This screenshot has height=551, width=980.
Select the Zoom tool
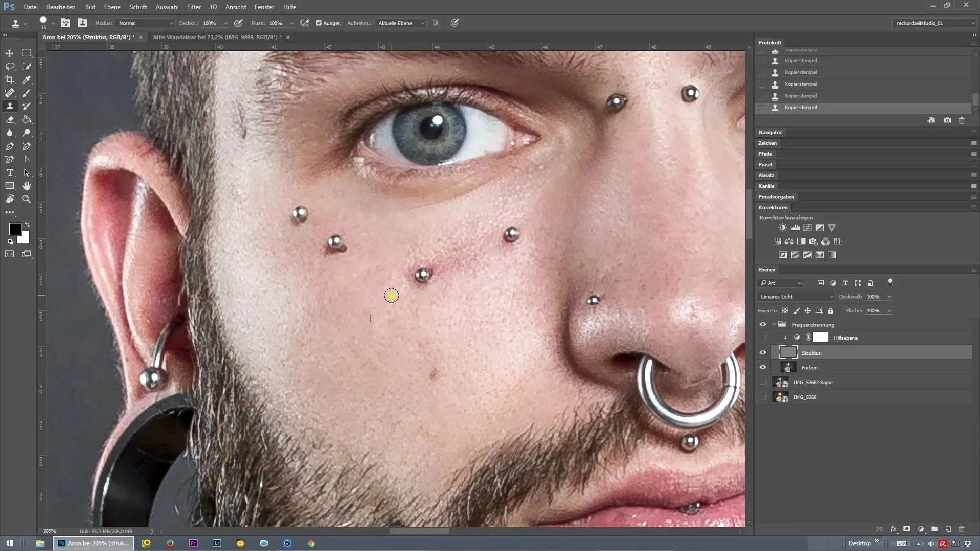coord(27,199)
